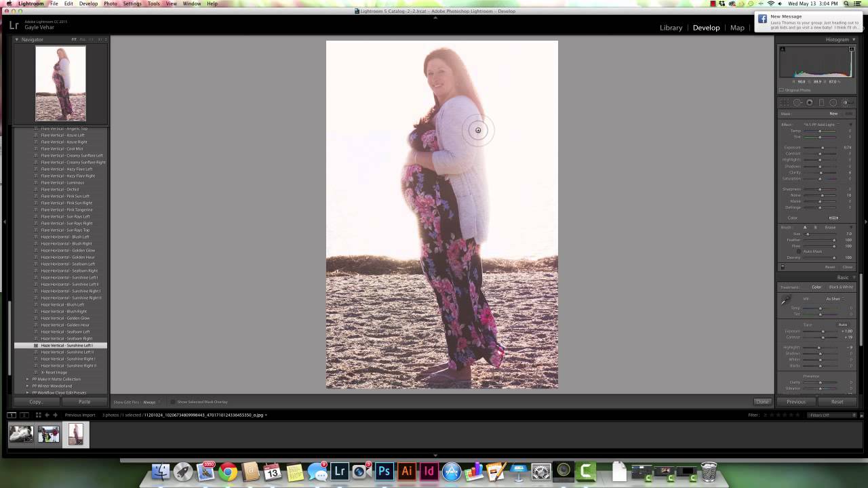Click the Previous button

click(x=796, y=402)
